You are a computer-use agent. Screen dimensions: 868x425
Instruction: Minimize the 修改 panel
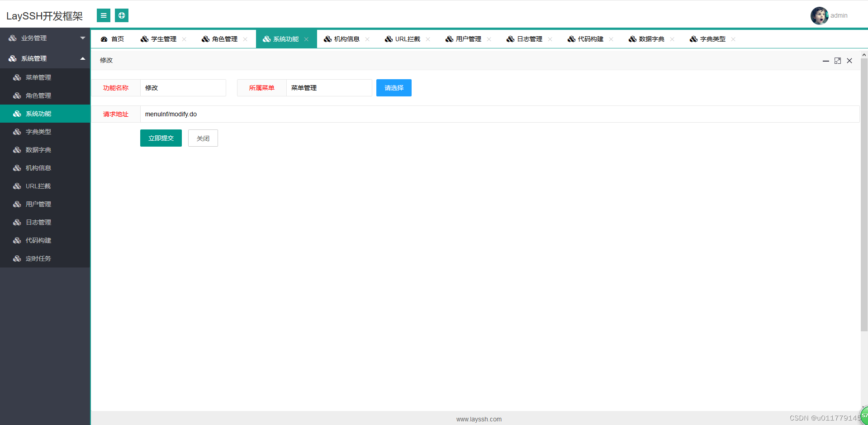point(825,60)
